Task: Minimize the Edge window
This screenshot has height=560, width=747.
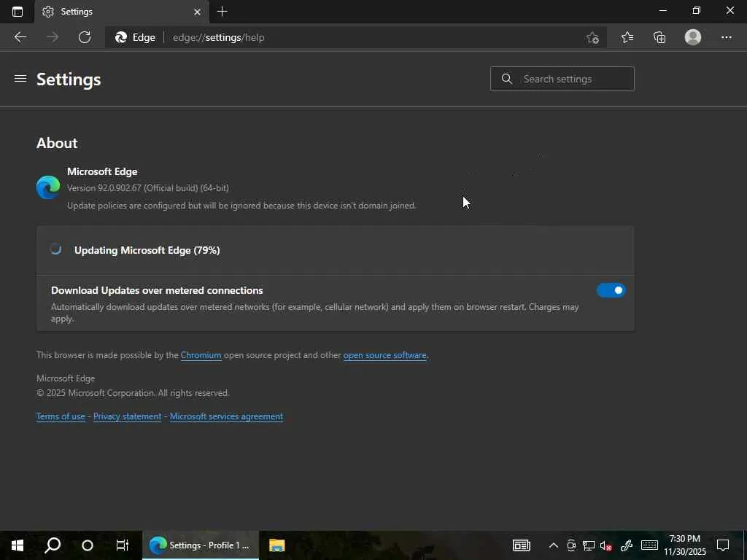Action: 662,10
